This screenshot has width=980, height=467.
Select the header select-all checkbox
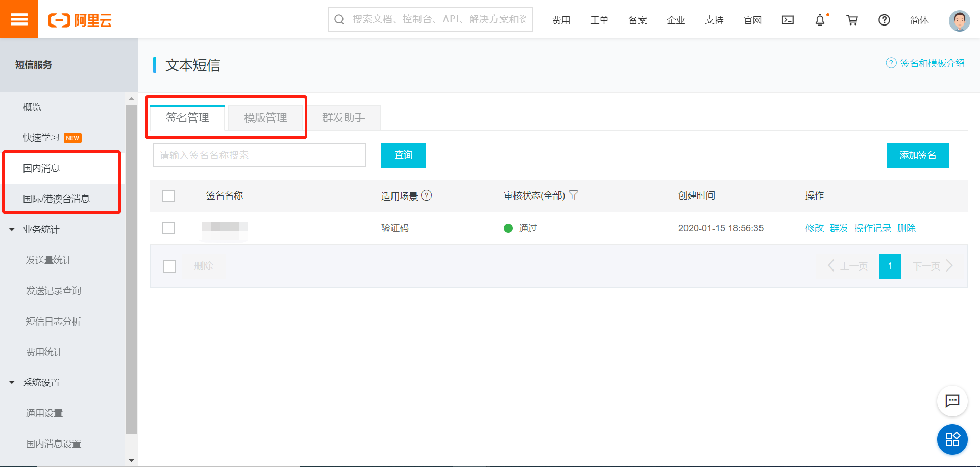click(x=168, y=195)
